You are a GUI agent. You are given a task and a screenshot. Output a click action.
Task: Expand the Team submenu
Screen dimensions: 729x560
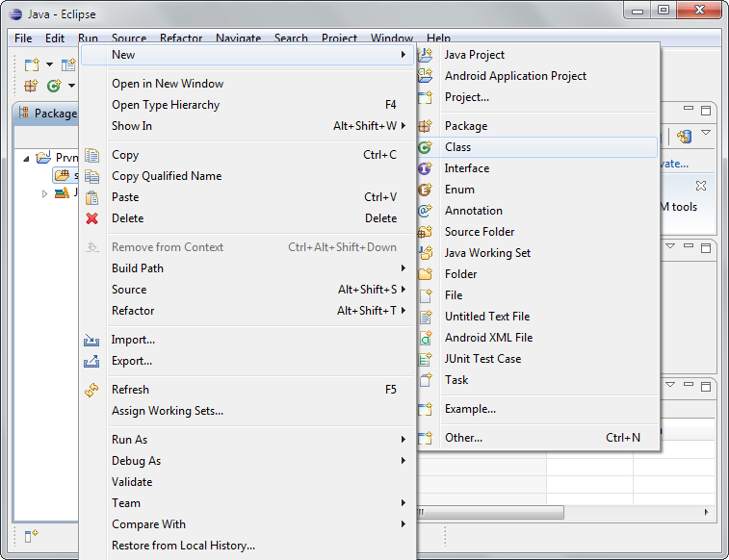click(x=404, y=503)
